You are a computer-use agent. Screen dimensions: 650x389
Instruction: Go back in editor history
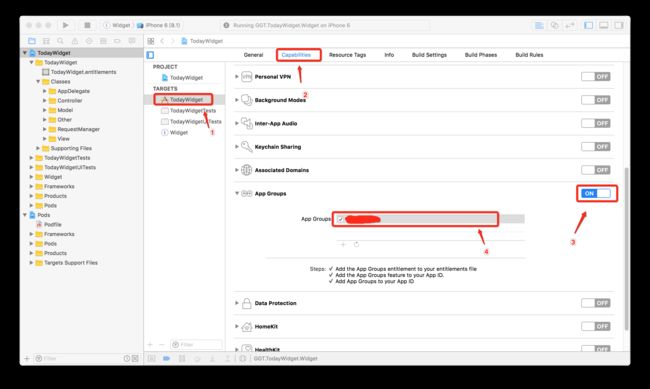pos(162,41)
